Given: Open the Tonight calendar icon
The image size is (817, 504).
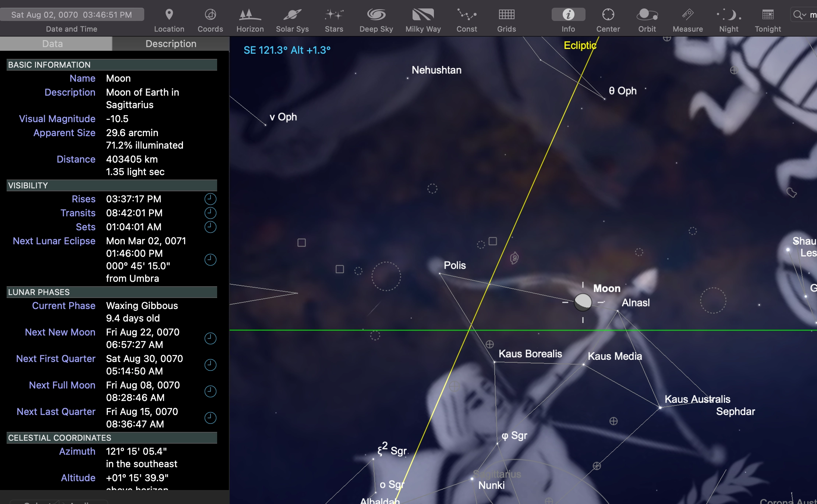Looking at the screenshot, I should [768, 15].
